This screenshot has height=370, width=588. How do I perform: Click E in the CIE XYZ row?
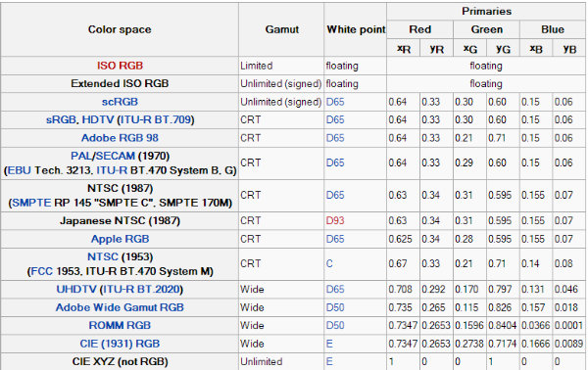click(329, 362)
